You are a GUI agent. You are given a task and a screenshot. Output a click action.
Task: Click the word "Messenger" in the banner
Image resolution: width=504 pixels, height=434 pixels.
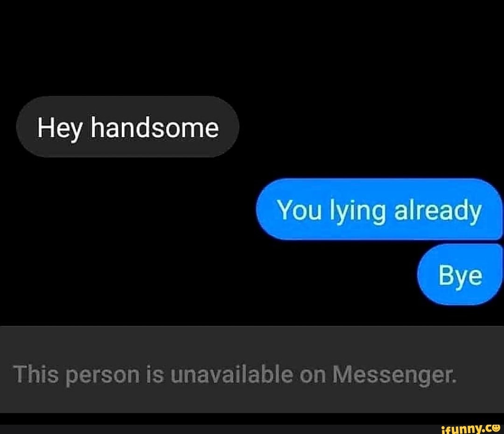pyautogui.click(x=393, y=375)
